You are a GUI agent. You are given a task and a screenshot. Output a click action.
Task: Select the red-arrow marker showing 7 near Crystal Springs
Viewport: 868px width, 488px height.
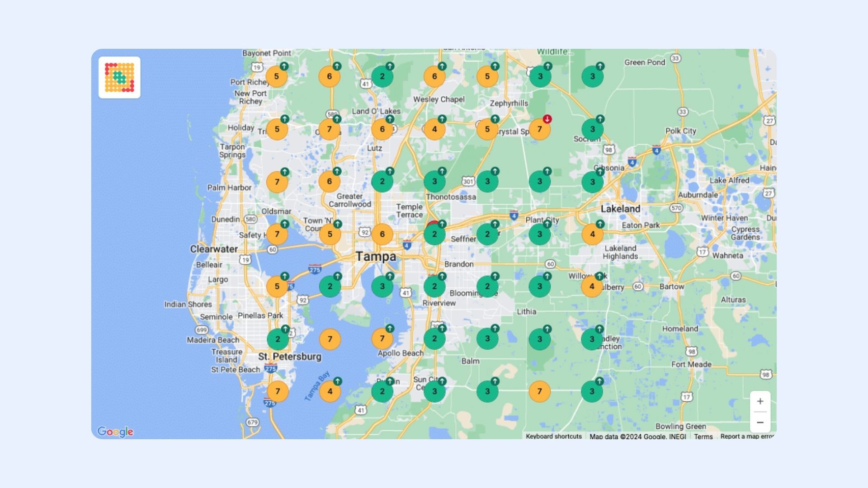pos(539,129)
